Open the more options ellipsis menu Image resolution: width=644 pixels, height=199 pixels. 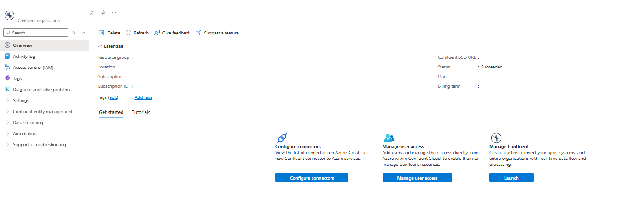pyautogui.click(x=114, y=12)
